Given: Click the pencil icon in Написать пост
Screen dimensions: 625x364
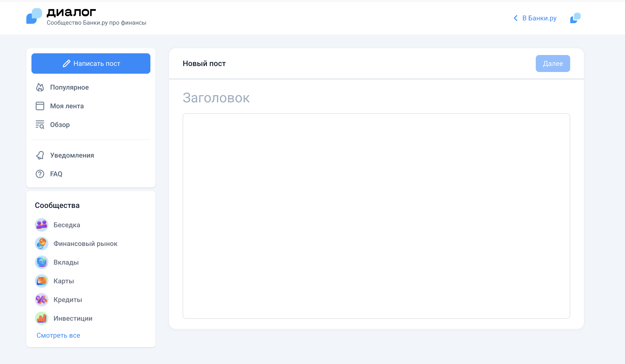Looking at the screenshot, I should click(66, 63).
